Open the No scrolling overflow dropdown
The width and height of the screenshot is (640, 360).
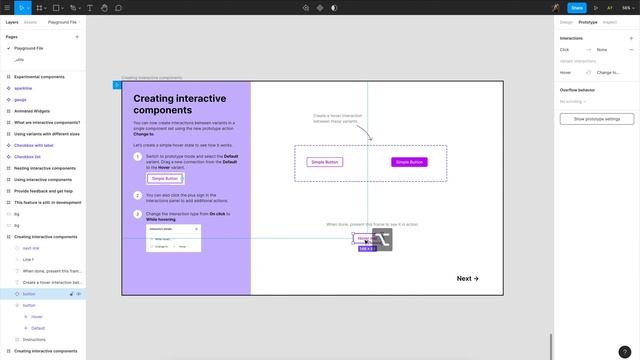click(x=573, y=101)
